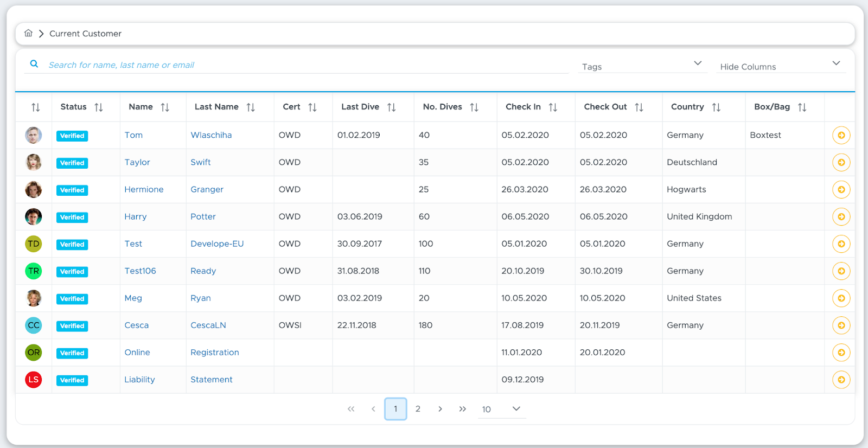868x448 pixels.
Task: Click the search magnifier icon
Action: tap(34, 64)
